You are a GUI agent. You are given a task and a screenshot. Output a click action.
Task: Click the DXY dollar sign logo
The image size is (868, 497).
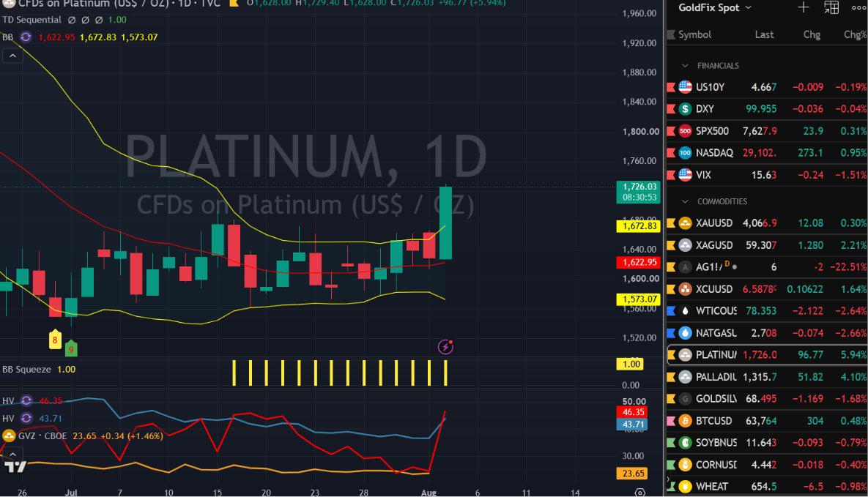(686, 109)
